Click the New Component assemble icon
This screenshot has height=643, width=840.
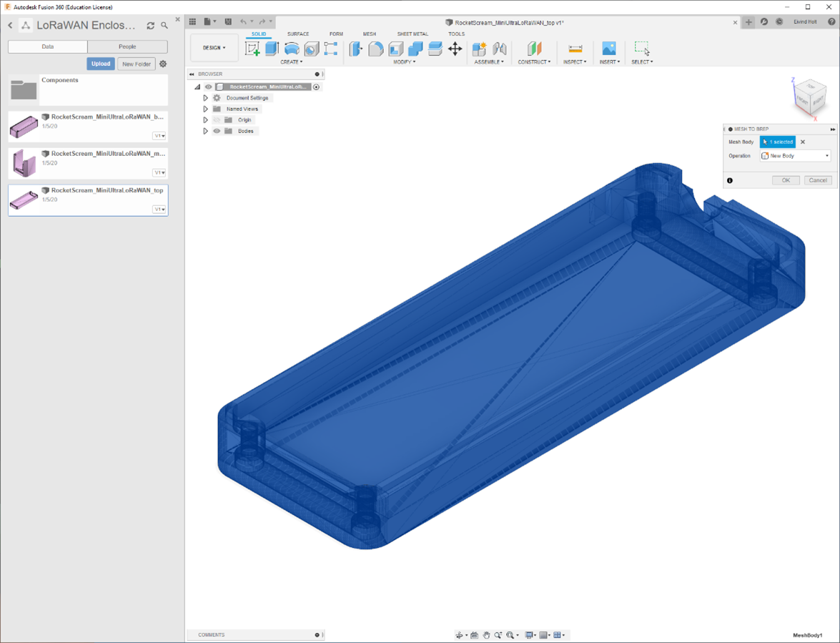479,49
